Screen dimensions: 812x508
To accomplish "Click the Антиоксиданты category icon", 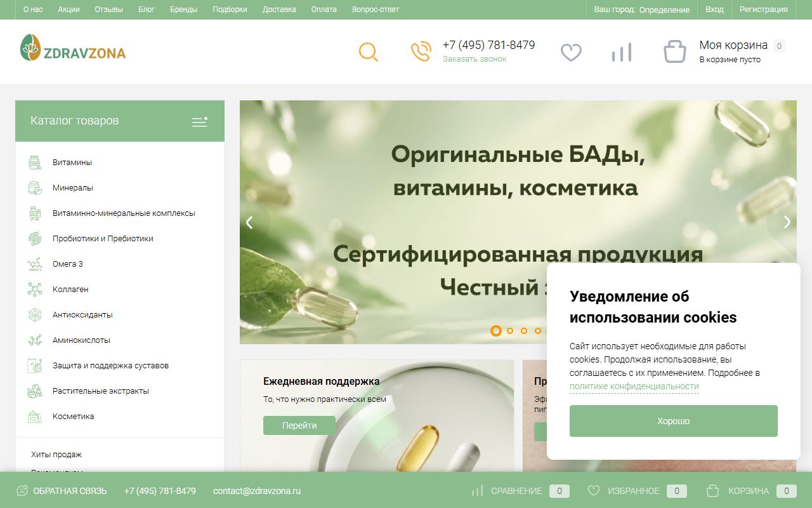I will tap(35, 315).
